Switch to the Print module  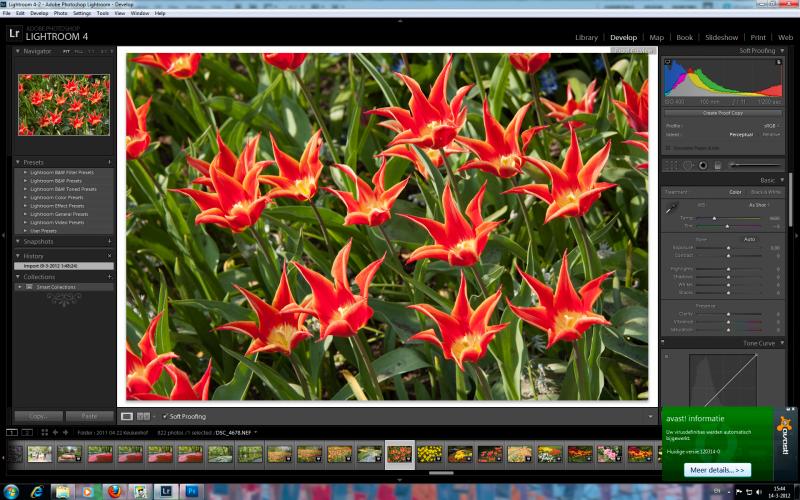click(x=758, y=37)
